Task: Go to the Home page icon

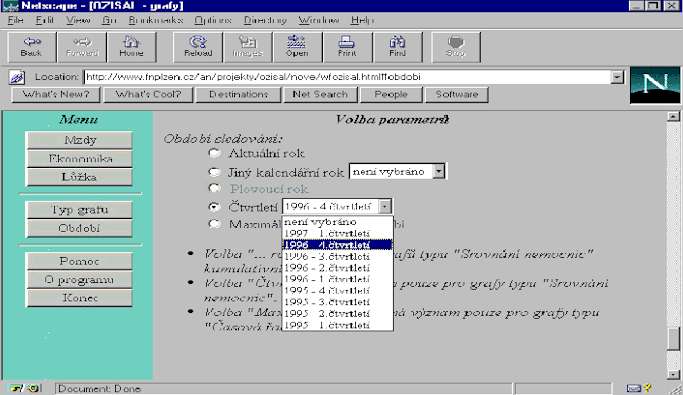Action: 131,47
